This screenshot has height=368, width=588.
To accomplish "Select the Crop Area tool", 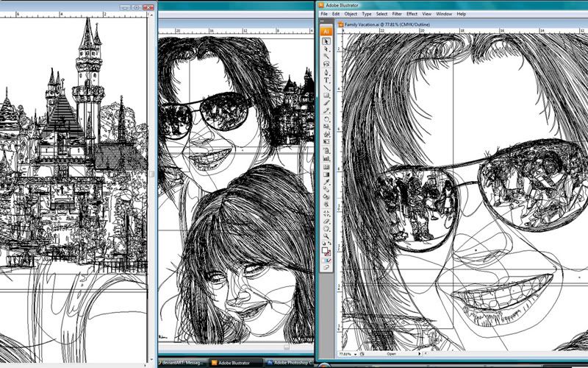I will [326, 213].
